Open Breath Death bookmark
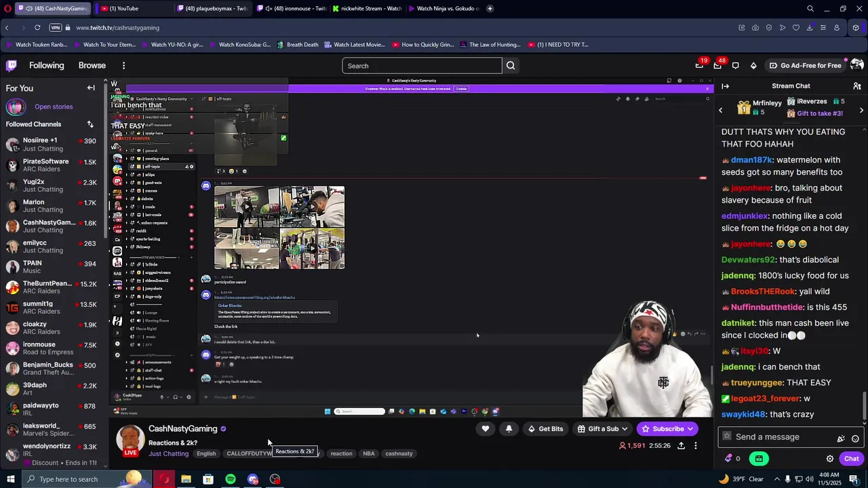This screenshot has width=868, height=488. click(x=297, y=45)
